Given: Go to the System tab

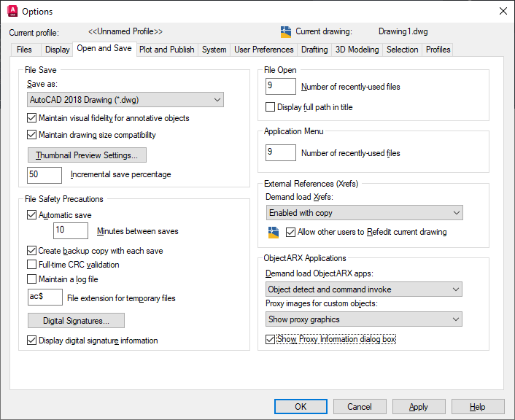Looking at the screenshot, I should [214, 50].
